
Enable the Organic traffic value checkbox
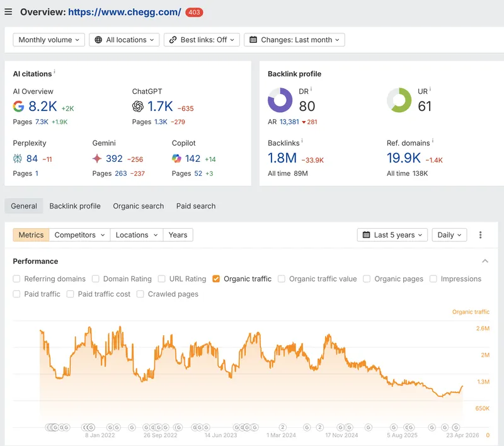[x=281, y=278]
